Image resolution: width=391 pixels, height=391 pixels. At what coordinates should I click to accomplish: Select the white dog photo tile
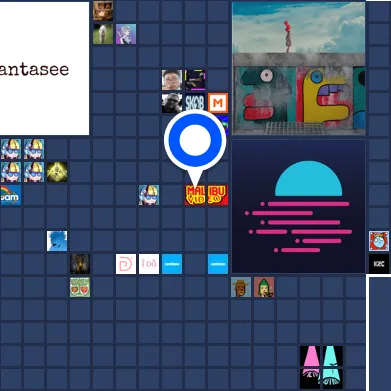pyautogui.click(x=103, y=34)
